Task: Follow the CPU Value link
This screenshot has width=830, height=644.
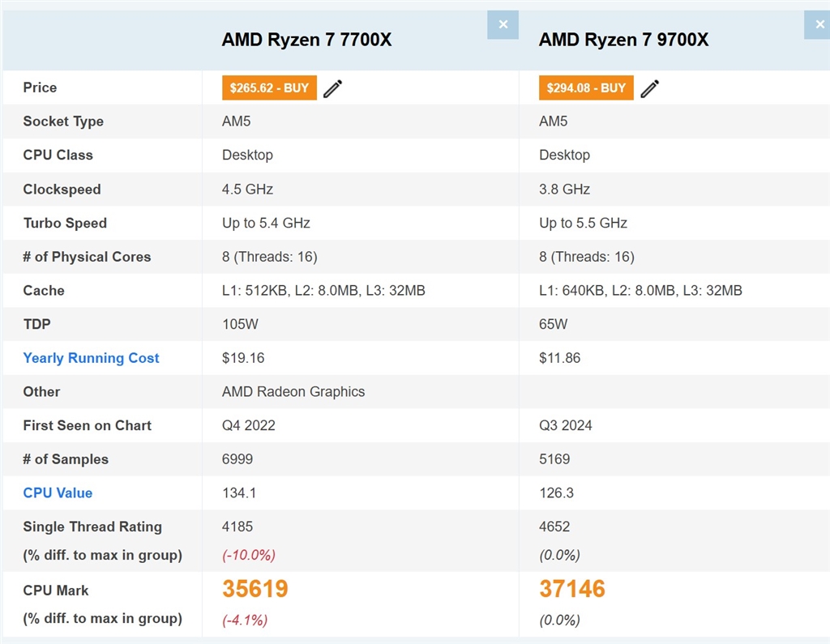Action: (58, 493)
